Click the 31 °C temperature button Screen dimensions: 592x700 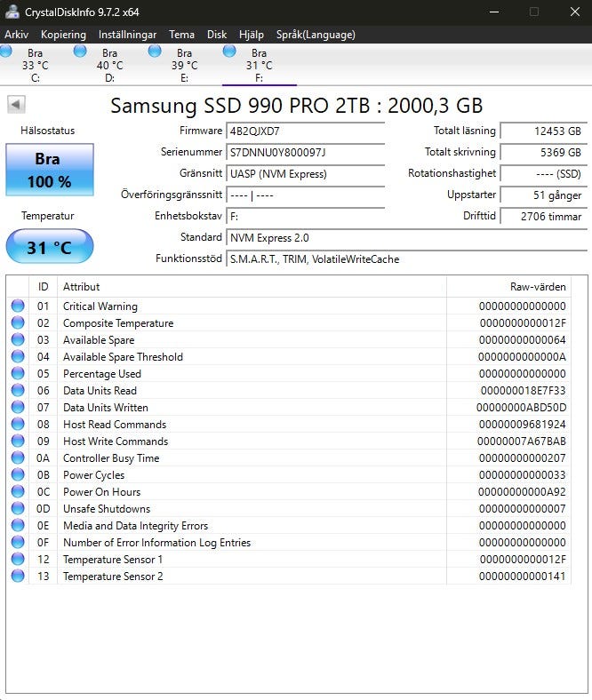click(x=50, y=246)
